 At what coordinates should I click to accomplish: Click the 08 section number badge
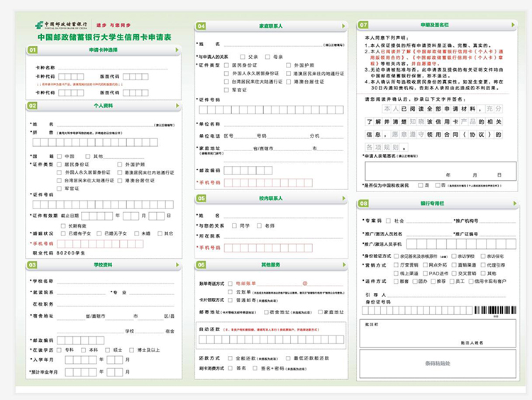coord(363,204)
